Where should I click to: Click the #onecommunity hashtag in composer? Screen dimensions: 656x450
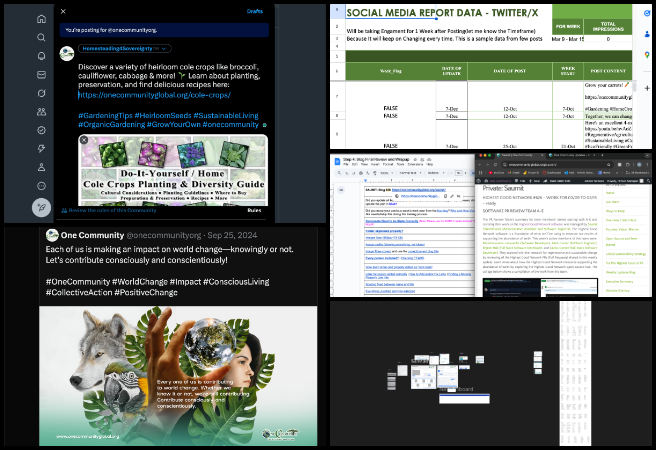point(230,125)
